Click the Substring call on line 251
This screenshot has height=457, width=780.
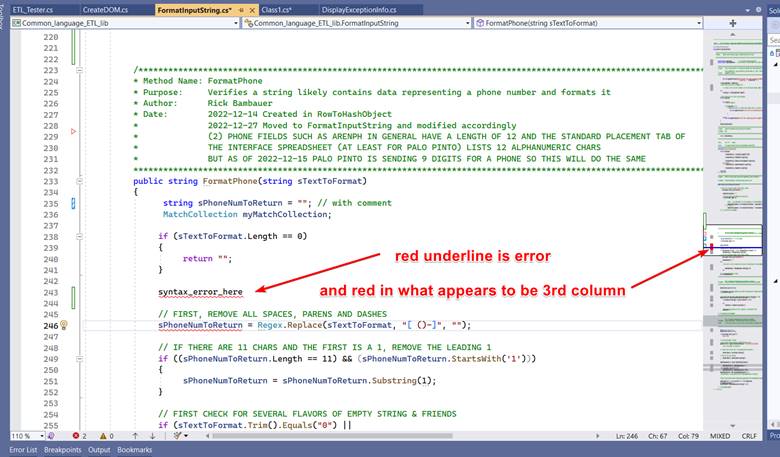tap(394, 381)
